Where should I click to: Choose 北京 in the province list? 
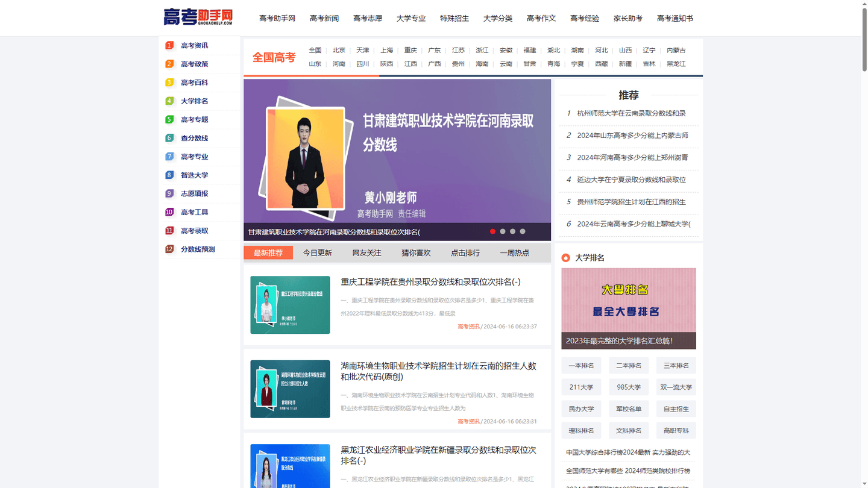[339, 51]
